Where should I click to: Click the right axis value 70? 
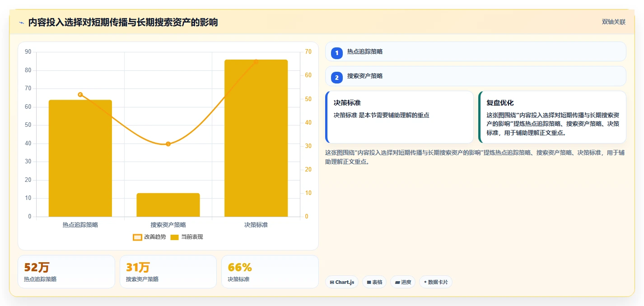coord(308,52)
